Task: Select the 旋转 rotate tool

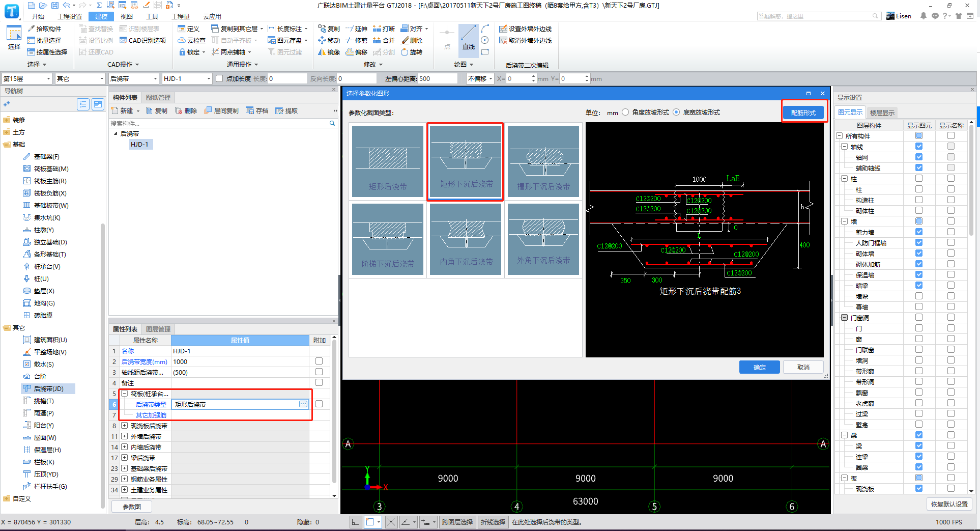Action: click(x=412, y=52)
